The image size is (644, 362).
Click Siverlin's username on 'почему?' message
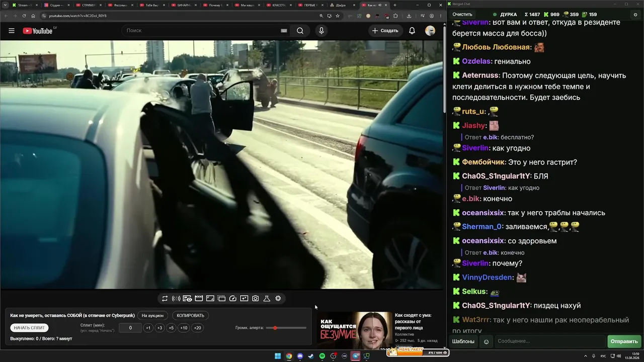tap(475, 263)
